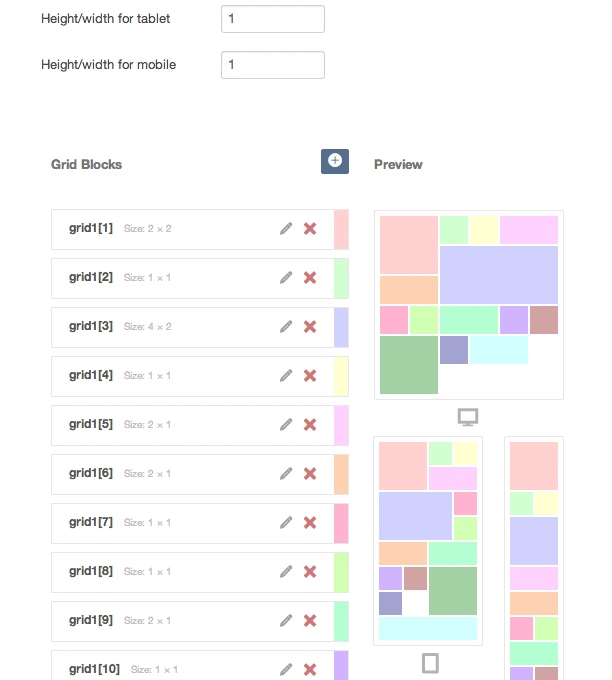Edit grid1[1] with the pencil icon
This screenshot has height=680, width=612.
click(286, 229)
